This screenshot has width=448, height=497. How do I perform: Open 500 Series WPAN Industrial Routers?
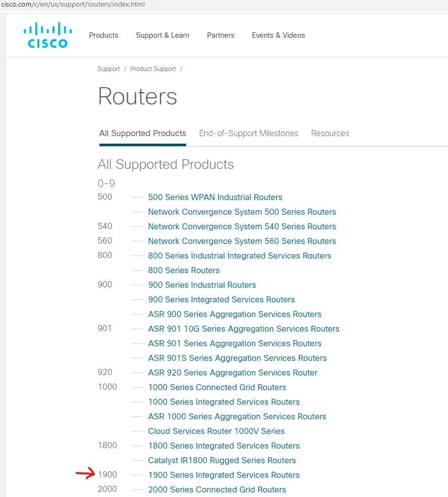[215, 197]
